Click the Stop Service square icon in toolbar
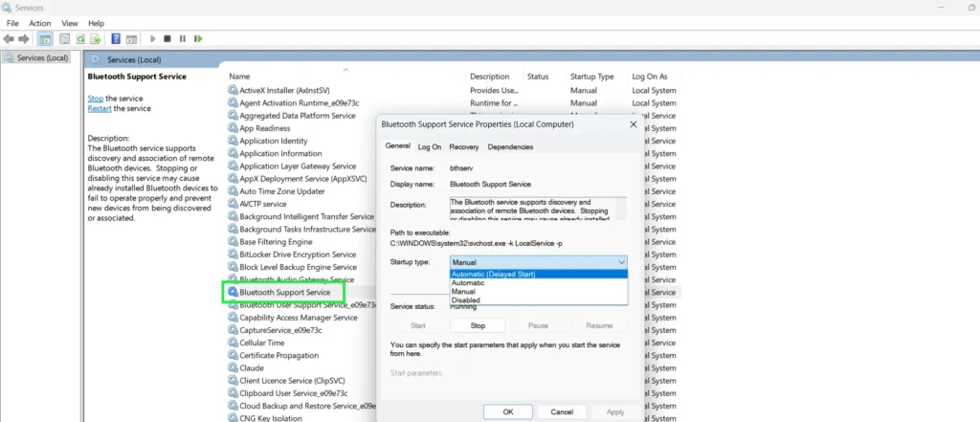 [x=167, y=39]
